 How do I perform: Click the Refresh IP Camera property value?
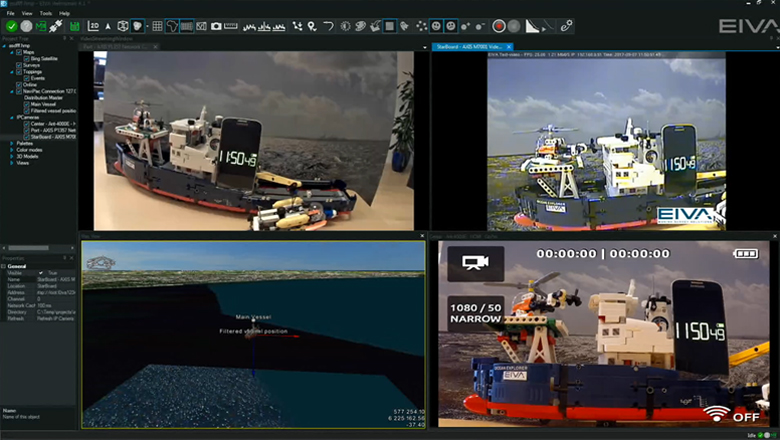click(56, 318)
